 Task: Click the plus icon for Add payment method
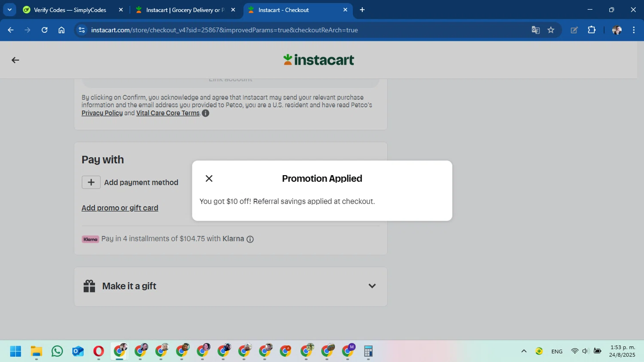(x=91, y=182)
